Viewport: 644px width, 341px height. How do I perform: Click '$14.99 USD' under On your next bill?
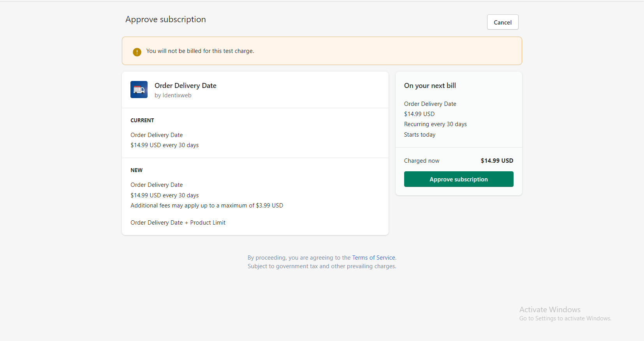click(419, 114)
